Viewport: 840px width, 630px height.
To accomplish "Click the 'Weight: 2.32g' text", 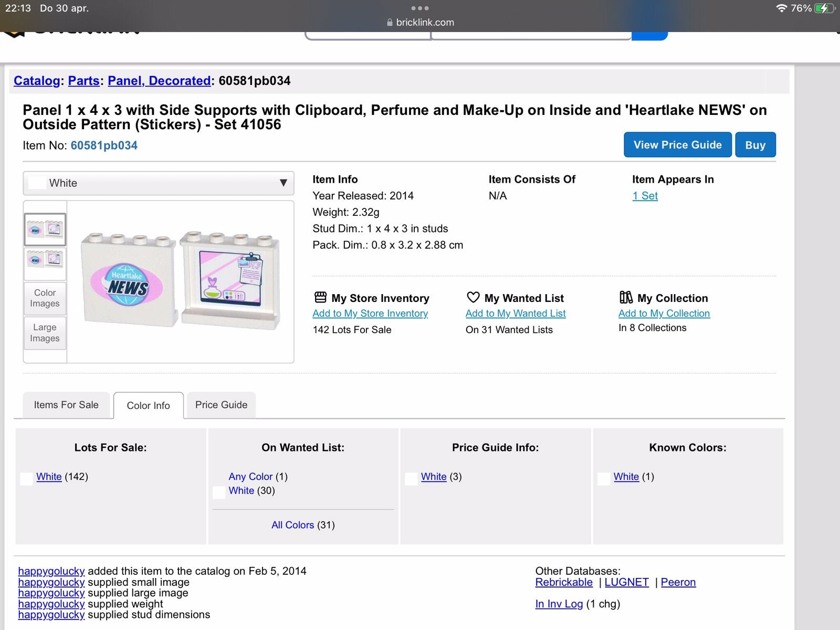I will point(346,212).
